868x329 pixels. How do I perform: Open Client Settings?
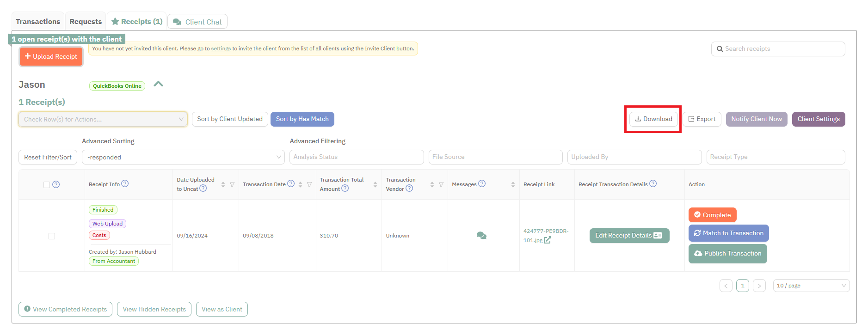(x=819, y=119)
